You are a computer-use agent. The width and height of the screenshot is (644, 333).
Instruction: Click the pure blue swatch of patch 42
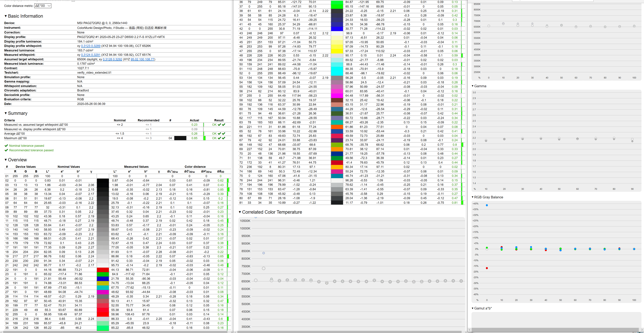337,29
